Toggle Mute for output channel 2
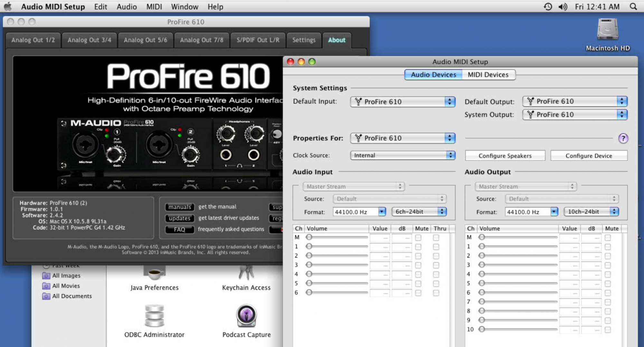 point(608,256)
